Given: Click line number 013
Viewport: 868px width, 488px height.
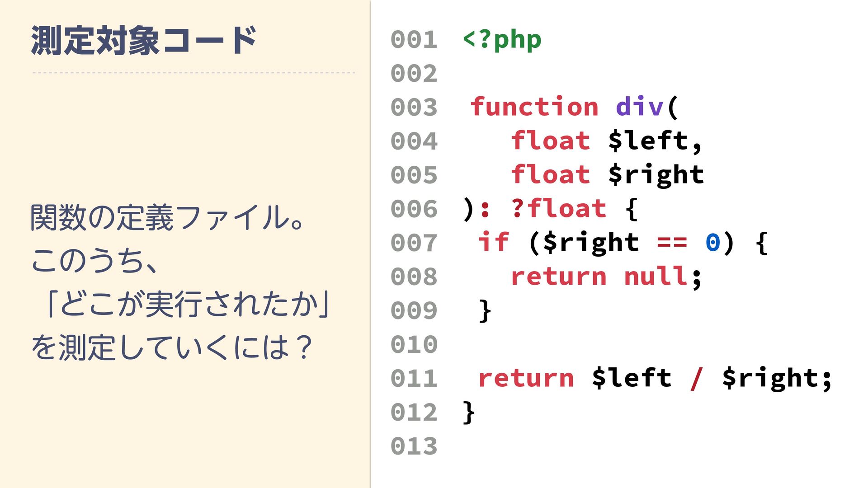Looking at the screenshot, I should [414, 446].
